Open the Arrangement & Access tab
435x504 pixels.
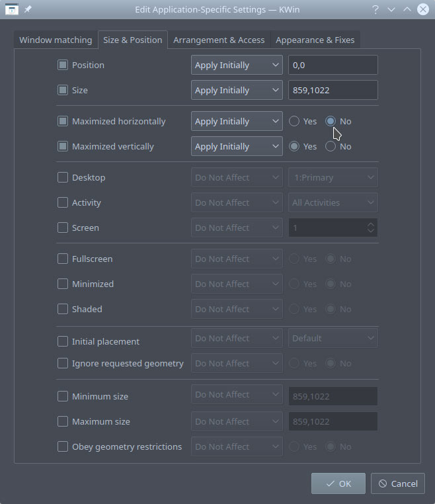219,40
